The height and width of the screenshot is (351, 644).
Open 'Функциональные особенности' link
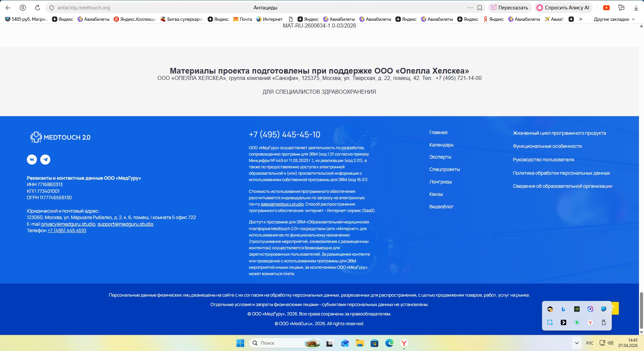pos(547,146)
